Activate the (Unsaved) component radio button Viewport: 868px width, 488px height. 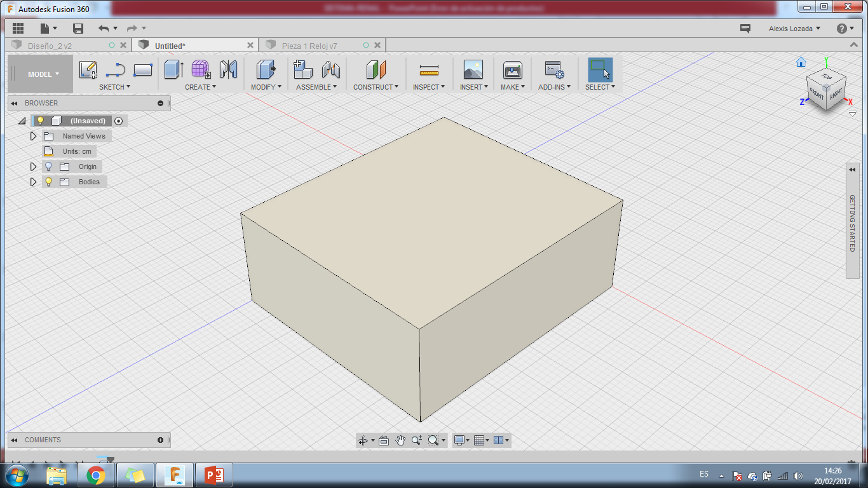coord(118,121)
